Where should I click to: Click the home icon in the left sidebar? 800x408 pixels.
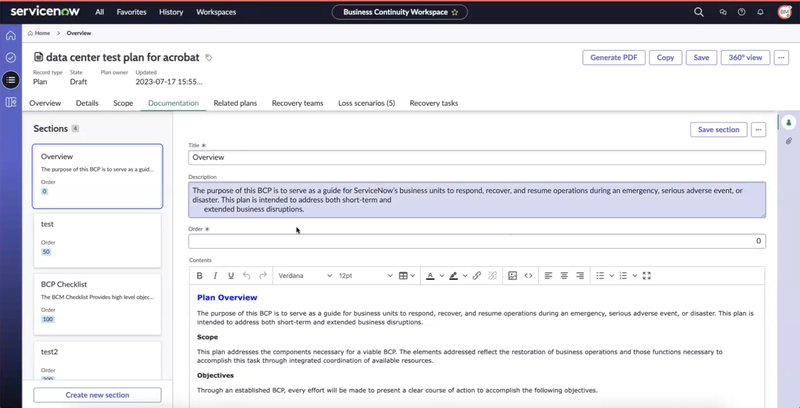(x=11, y=36)
